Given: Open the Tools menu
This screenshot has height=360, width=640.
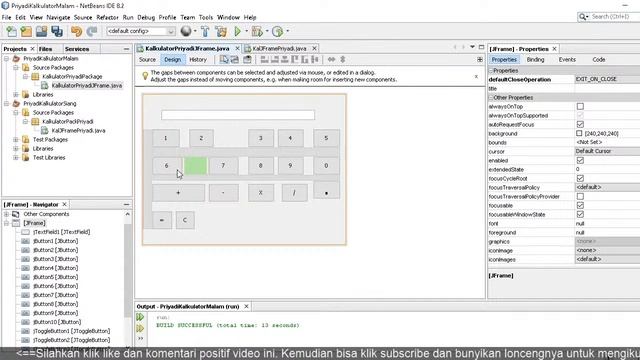Looking at the screenshot, I should point(206,18).
